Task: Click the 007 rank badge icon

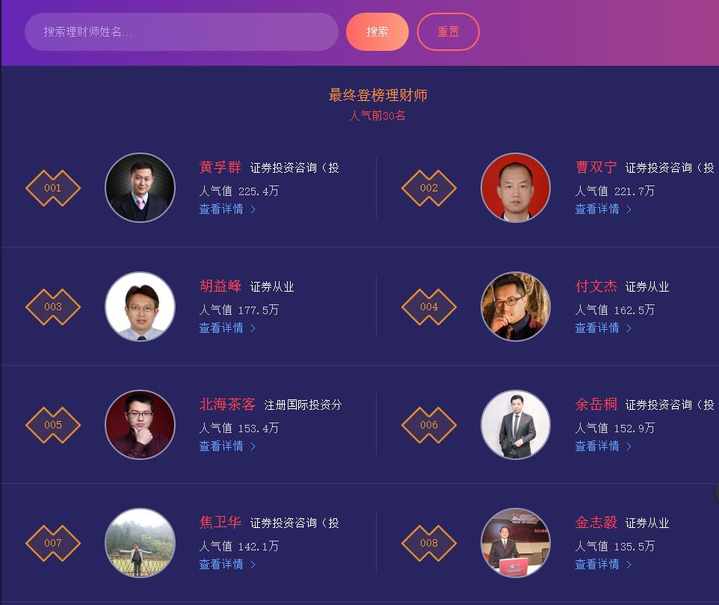Action: coord(53,543)
